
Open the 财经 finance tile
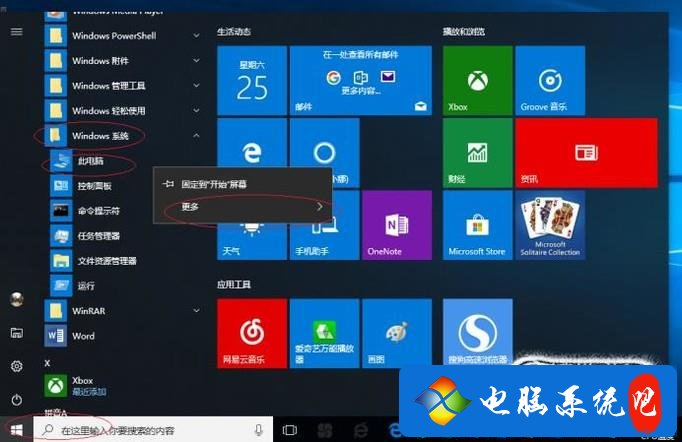click(x=478, y=153)
